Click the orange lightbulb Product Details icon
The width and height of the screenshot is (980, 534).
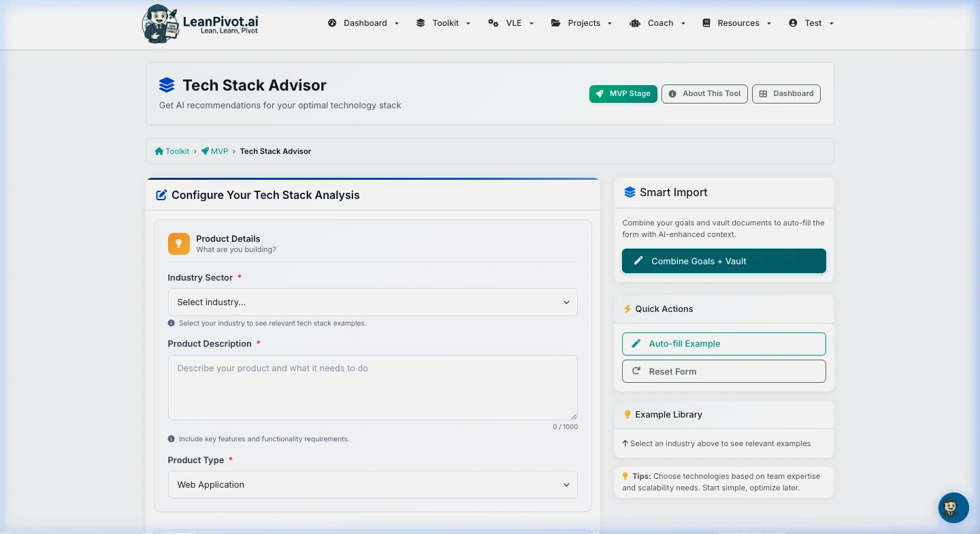179,244
